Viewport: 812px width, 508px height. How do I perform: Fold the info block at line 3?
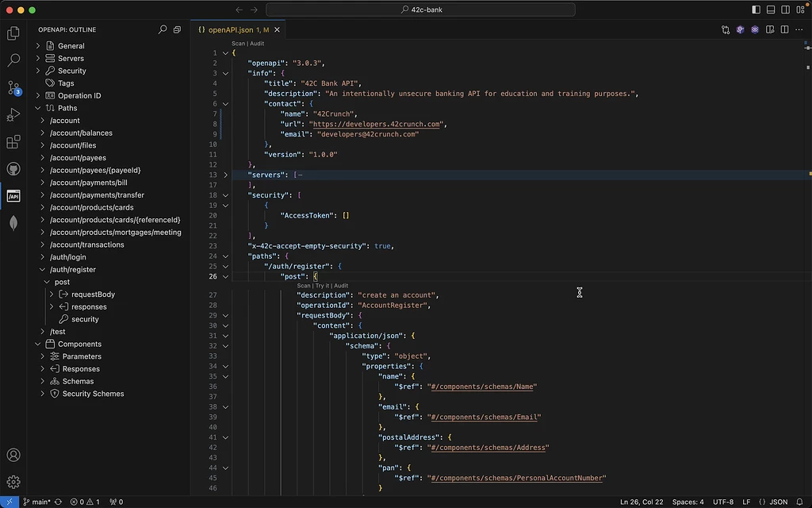coord(225,73)
